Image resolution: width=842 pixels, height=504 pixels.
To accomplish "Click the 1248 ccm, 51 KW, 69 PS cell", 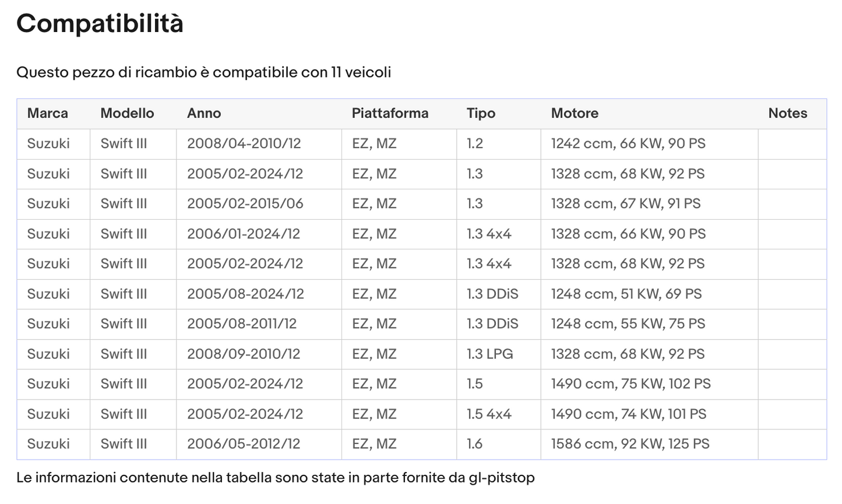I will coord(626,294).
